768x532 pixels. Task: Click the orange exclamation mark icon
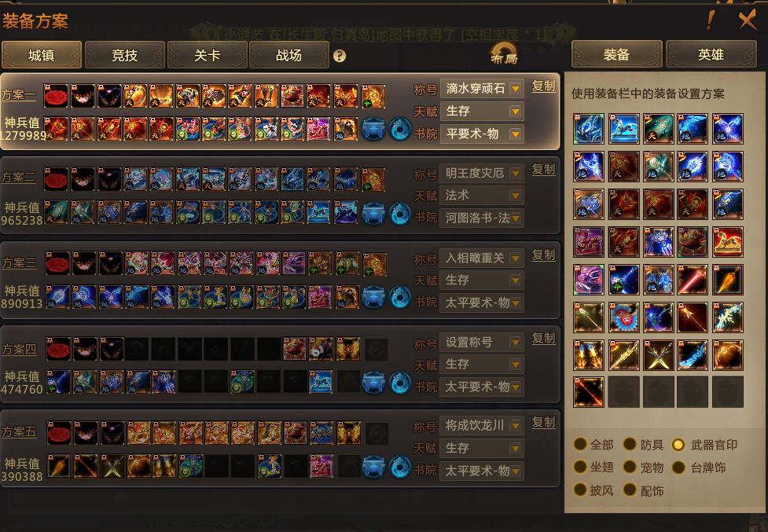point(710,20)
